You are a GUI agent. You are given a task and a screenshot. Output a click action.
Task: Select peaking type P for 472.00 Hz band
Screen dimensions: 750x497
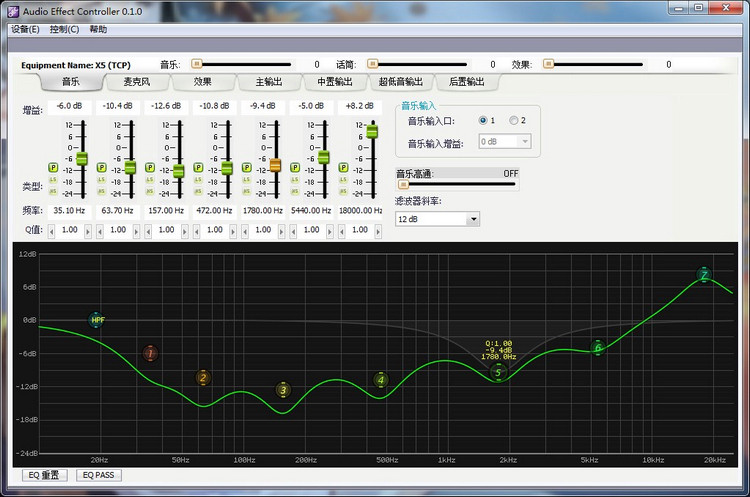(x=198, y=167)
